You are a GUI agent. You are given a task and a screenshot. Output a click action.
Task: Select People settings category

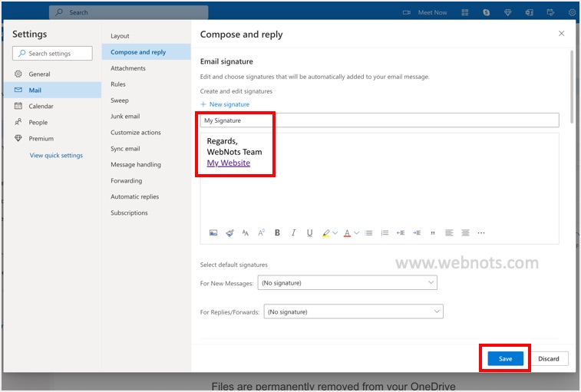click(52, 122)
